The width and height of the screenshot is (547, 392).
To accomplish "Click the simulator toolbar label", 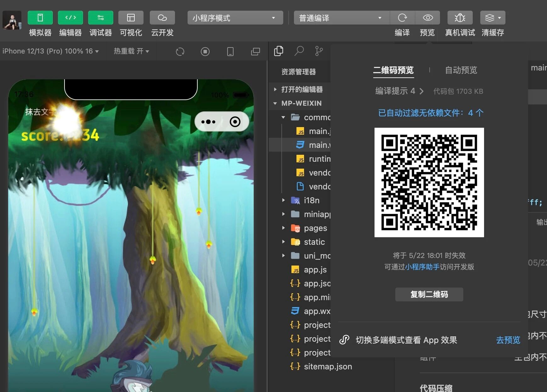I will click(x=40, y=33).
